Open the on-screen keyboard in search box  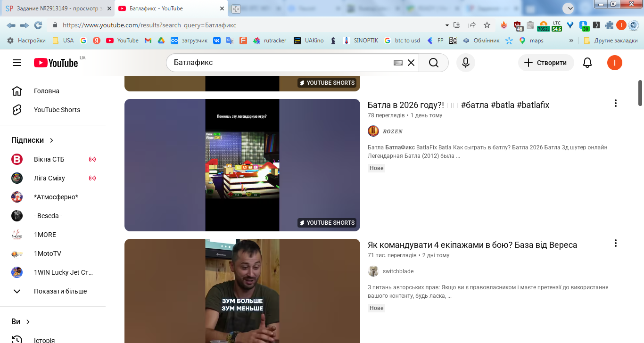click(x=398, y=63)
